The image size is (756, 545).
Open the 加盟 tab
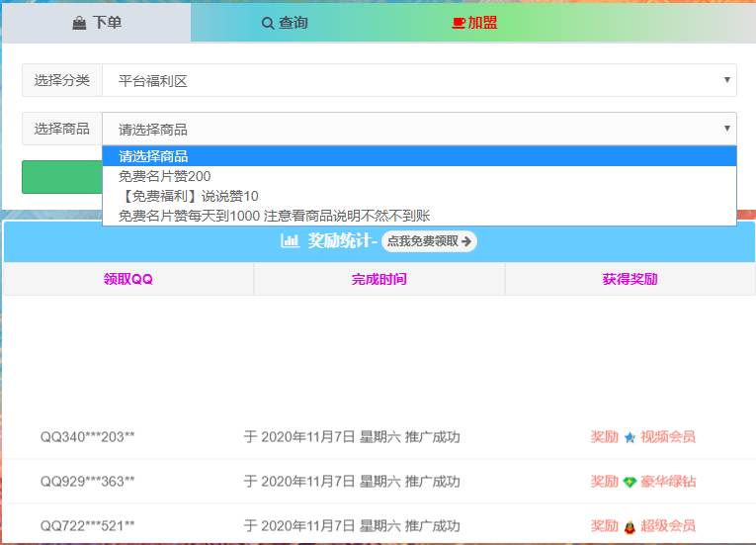point(474,23)
